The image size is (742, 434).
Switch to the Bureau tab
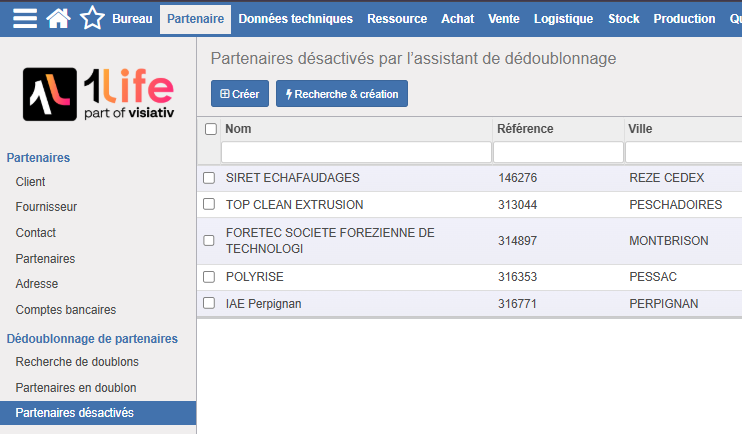click(x=132, y=19)
